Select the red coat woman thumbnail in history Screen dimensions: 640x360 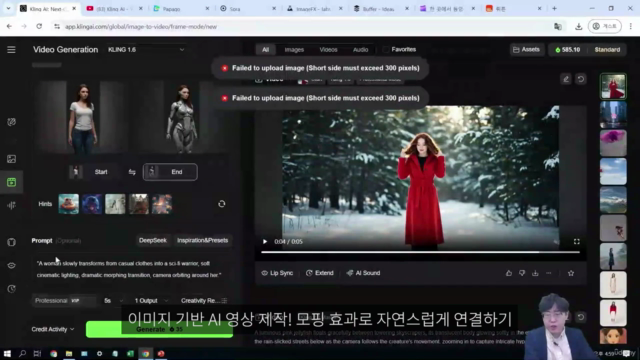pos(613,86)
